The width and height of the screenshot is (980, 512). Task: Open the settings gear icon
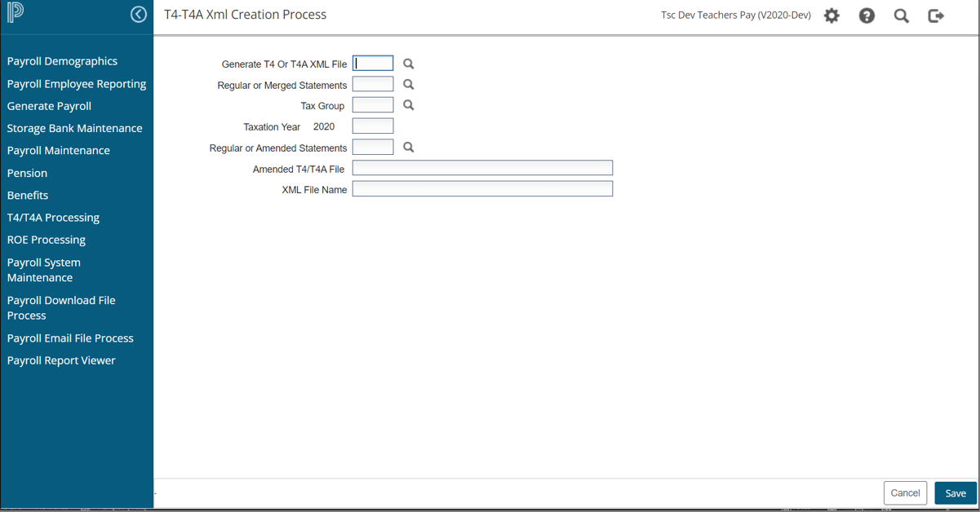(x=831, y=15)
